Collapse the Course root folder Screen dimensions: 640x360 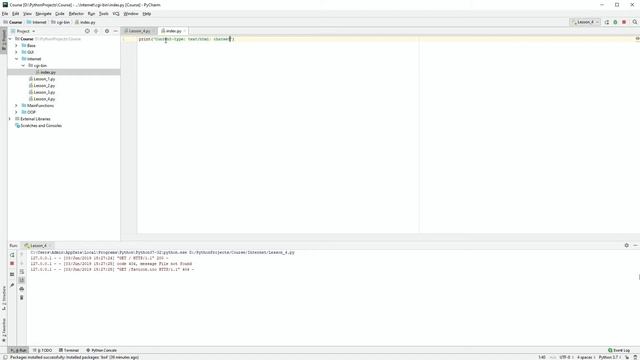point(10,39)
